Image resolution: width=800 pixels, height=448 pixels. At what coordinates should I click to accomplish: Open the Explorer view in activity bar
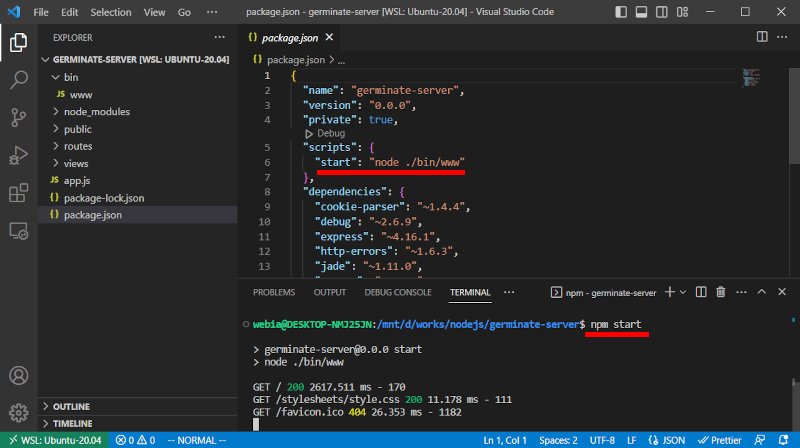click(x=18, y=42)
